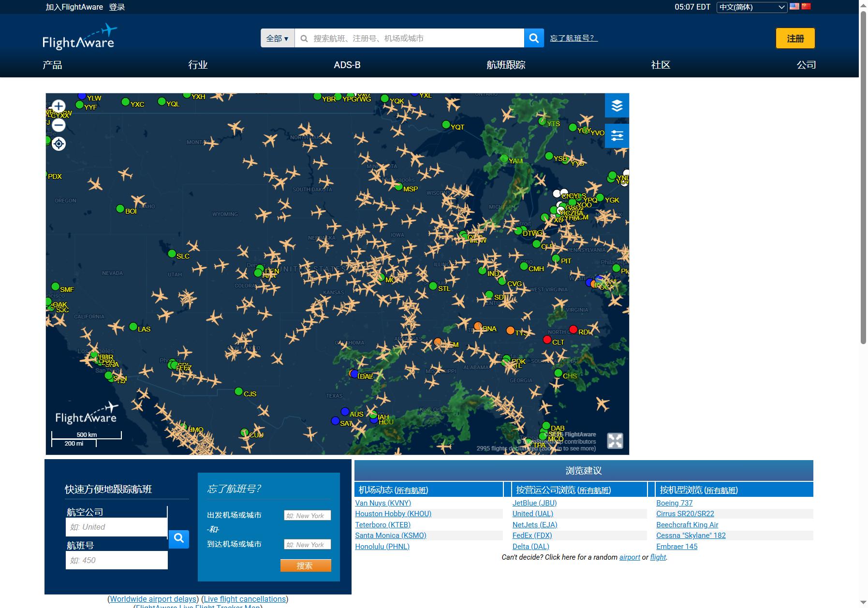Click the BOI airport marker

click(120, 209)
